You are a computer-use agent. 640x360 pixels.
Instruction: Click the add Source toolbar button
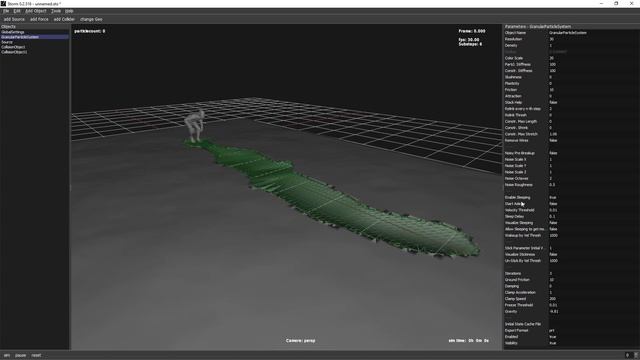click(14, 19)
